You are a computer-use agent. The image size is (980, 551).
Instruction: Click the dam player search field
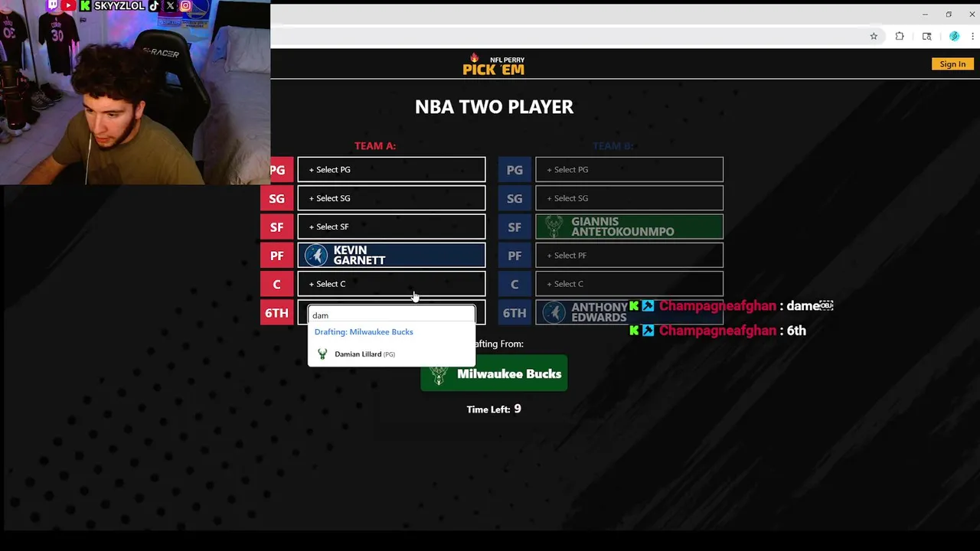pos(391,315)
